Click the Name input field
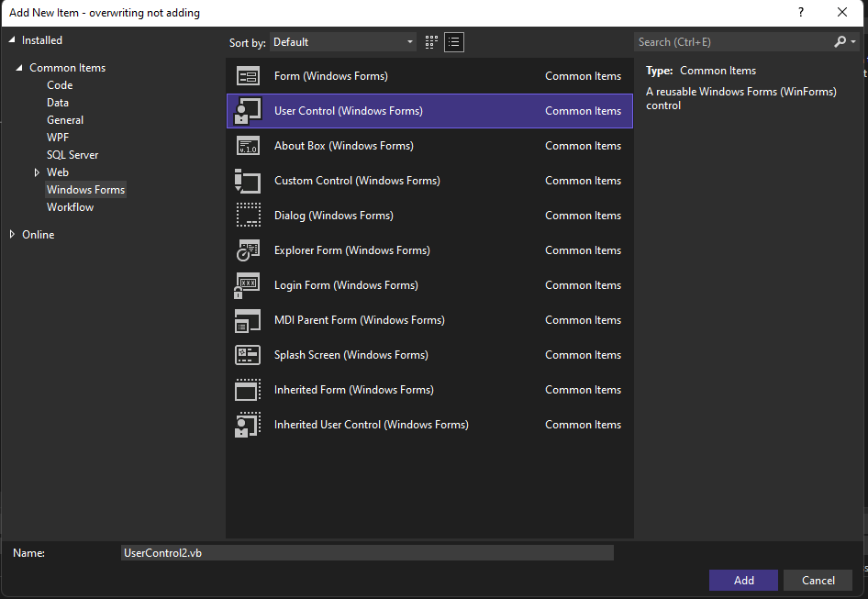Viewport: 868px width, 599px height. [x=367, y=552]
